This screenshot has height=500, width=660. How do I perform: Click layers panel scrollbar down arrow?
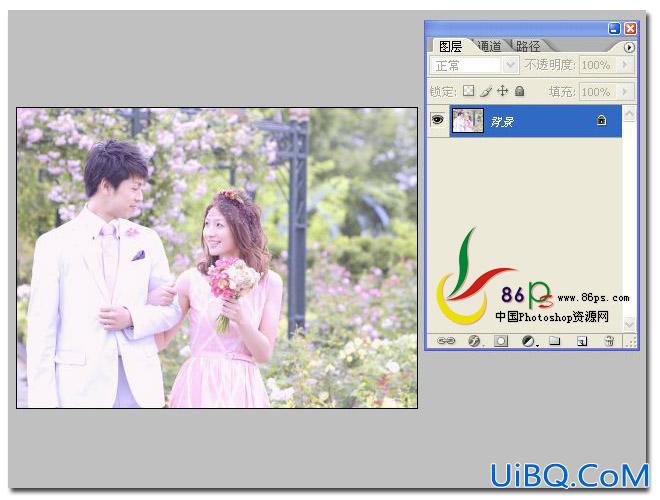tap(629, 324)
